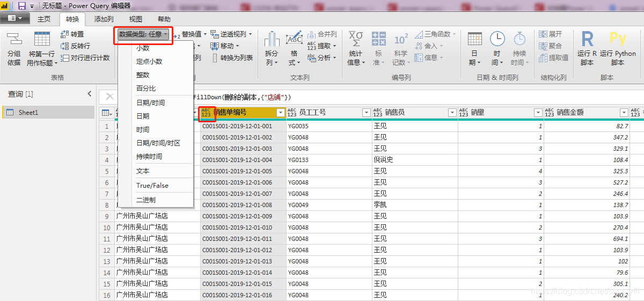Open filter dropdown on 销售金额 column
This screenshot has height=301, width=644.
coord(624,113)
